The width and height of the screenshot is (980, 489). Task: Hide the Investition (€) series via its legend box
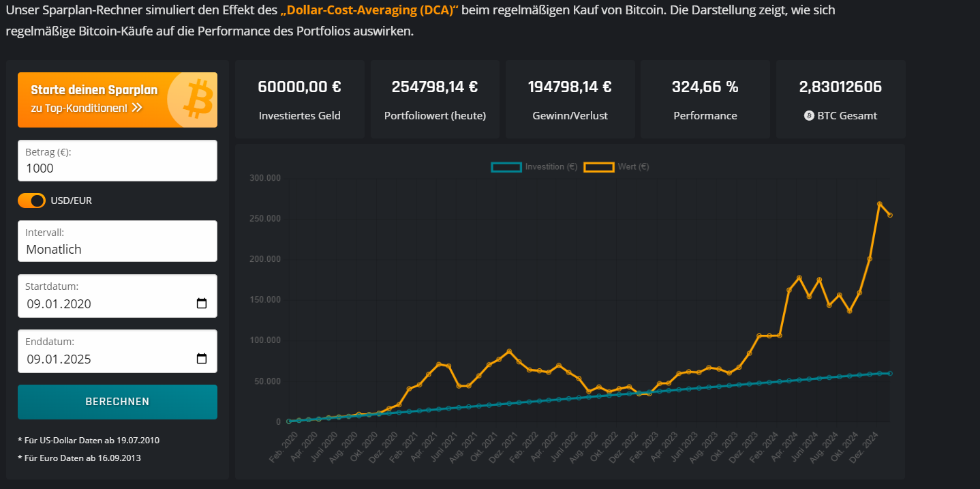point(506,167)
